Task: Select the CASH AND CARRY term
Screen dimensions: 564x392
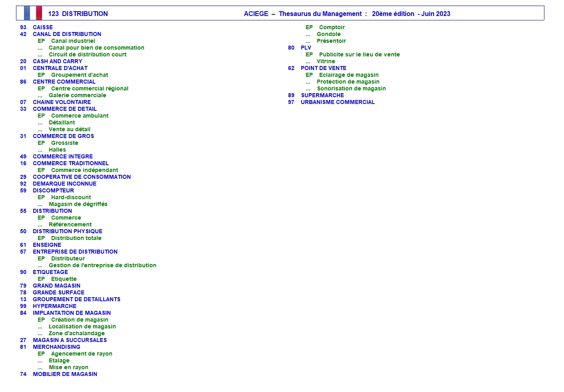Action: click(x=57, y=61)
